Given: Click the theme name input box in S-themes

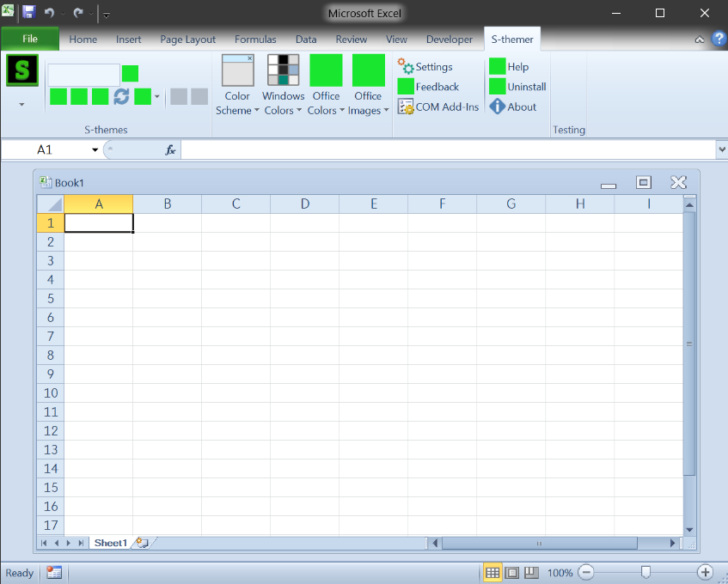Looking at the screenshot, I should [83, 75].
